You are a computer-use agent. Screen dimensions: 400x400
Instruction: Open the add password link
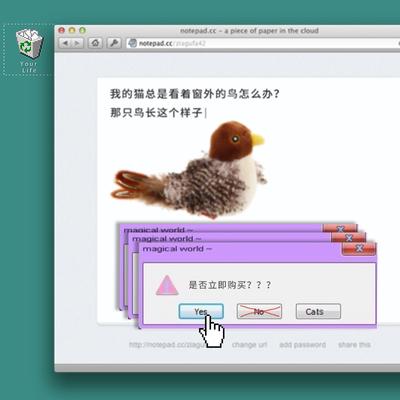pos(303,345)
